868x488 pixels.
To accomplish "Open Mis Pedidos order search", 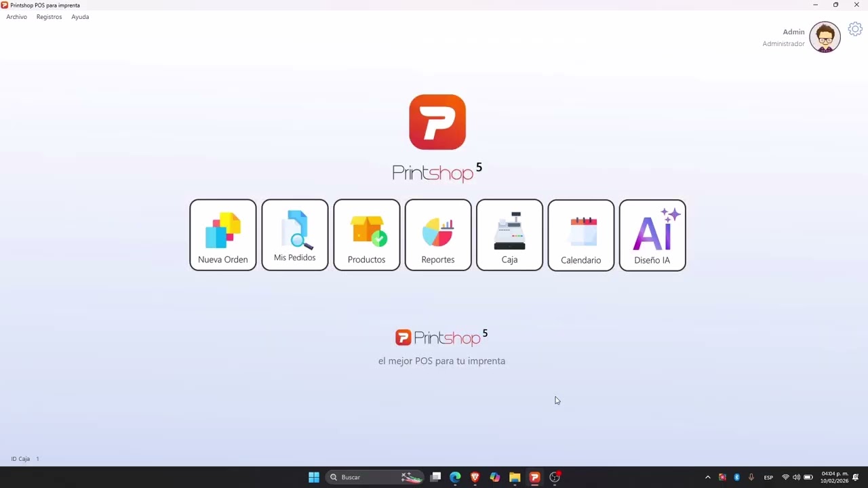I will (x=295, y=235).
